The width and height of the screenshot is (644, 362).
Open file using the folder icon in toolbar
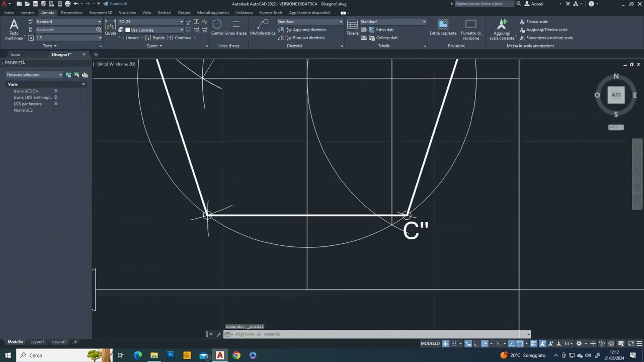coord(27,4)
